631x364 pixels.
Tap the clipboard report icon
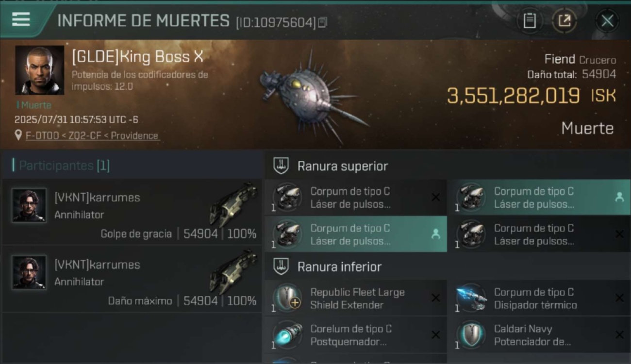click(530, 21)
